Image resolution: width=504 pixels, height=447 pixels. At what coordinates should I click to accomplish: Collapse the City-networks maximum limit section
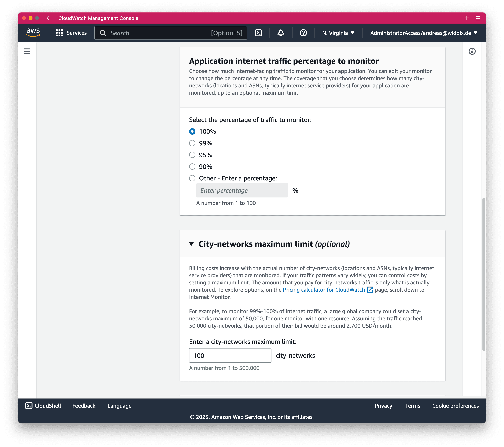pyautogui.click(x=191, y=244)
